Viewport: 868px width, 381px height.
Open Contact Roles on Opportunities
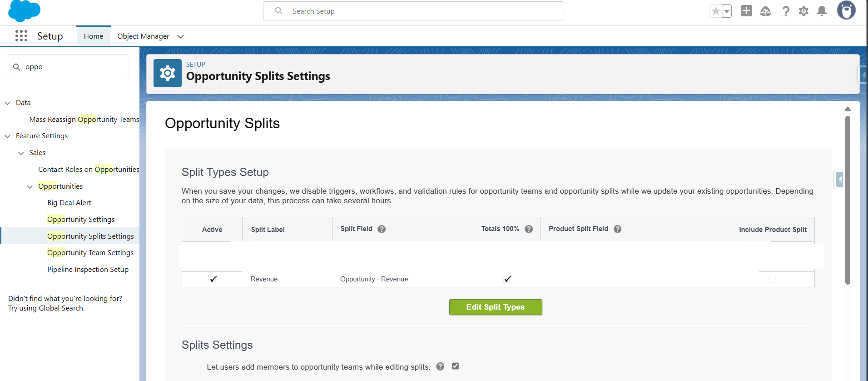click(x=89, y=170)
